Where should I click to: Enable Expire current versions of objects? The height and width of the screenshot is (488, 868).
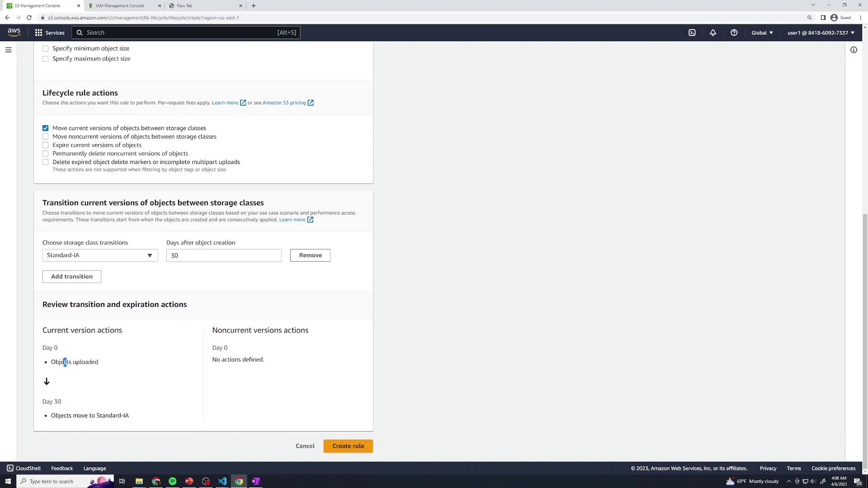45,145
